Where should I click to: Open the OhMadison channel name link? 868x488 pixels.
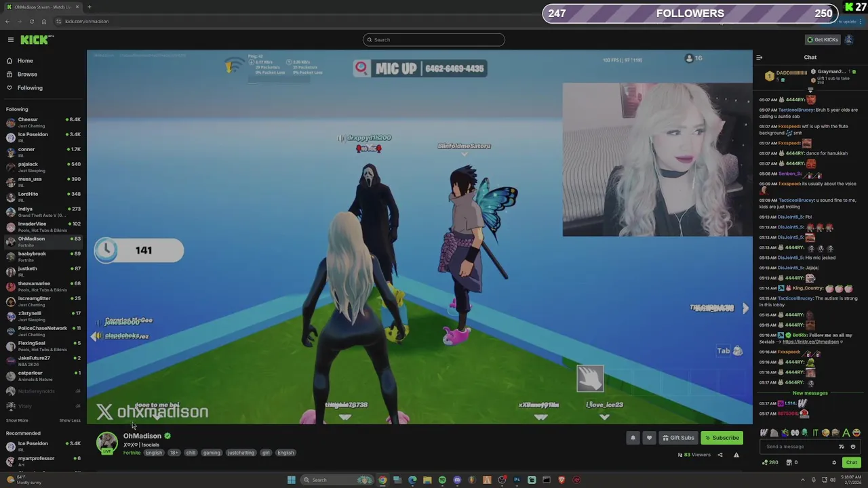tap(142, 436)
